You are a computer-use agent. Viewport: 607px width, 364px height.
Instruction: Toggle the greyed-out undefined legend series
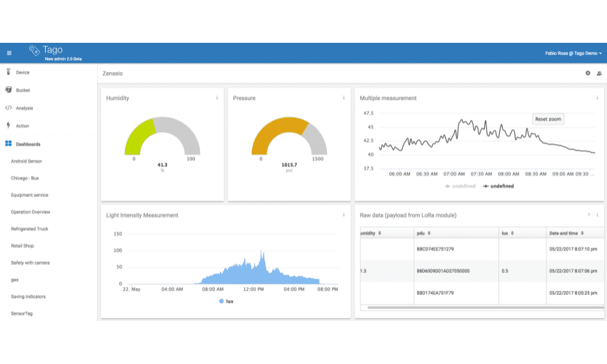pyautogui.click(x=459, y=186)
